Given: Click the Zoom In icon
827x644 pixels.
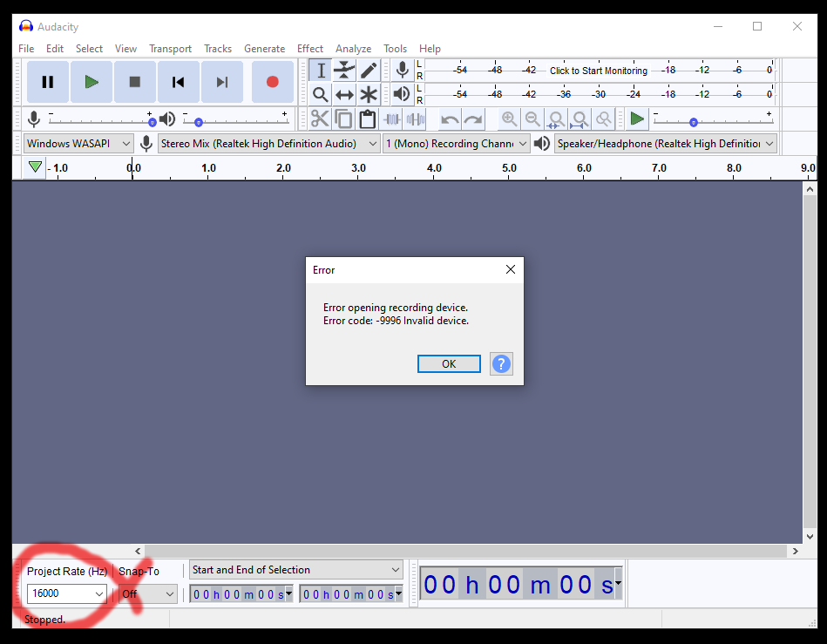Looking at the screenshot, I should pyautogui.click(x=509, y=119).
